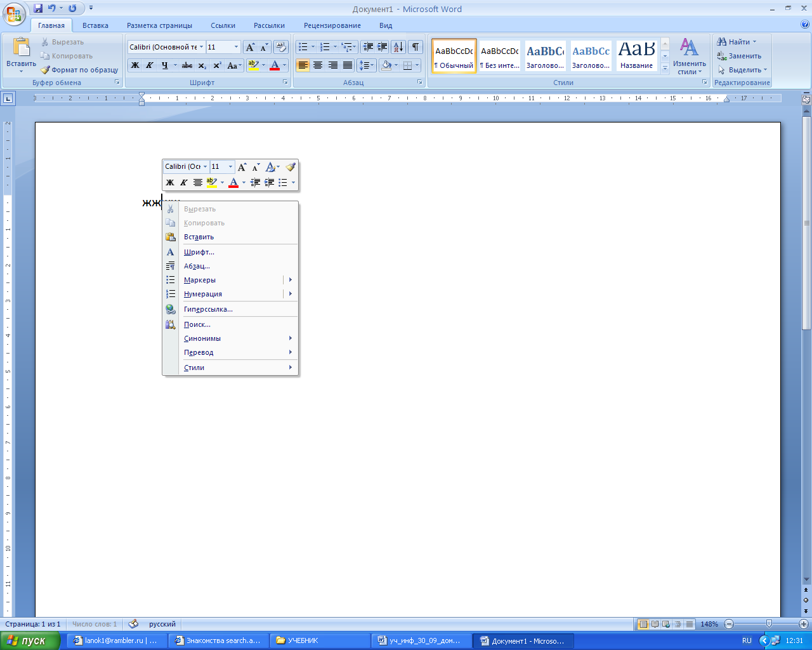Image resolution: width=812 pixels, height=650 pixels.
Task: Click the Office button logo
Action: [14, 13]
